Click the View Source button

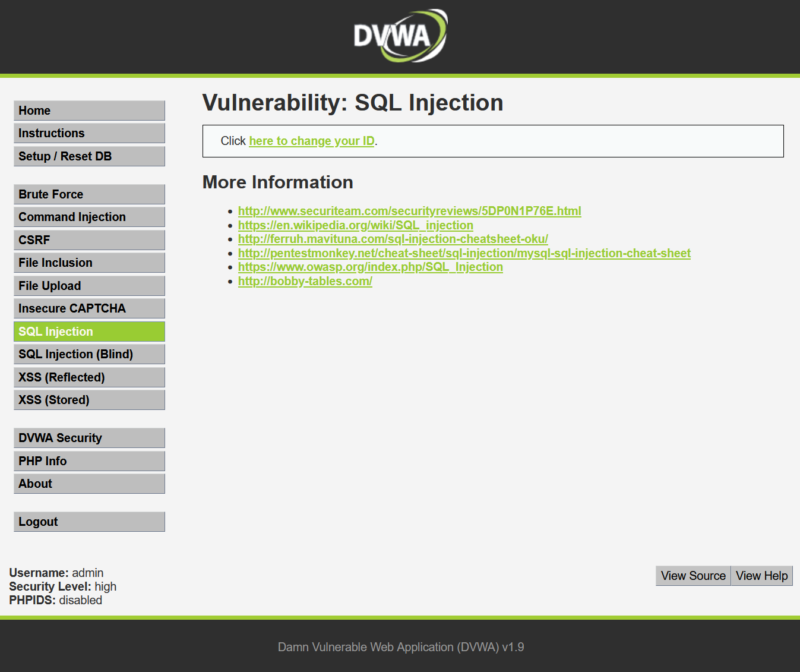693,575
